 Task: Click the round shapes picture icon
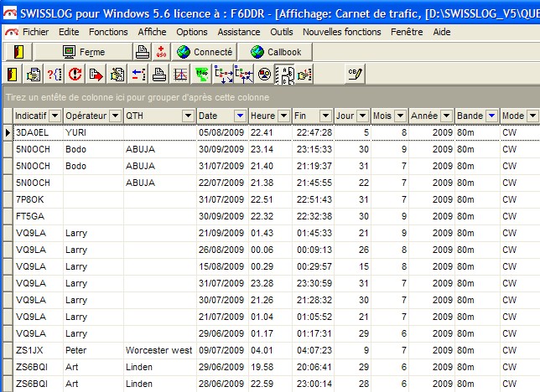pyautogui.click(x=264, y=74)
